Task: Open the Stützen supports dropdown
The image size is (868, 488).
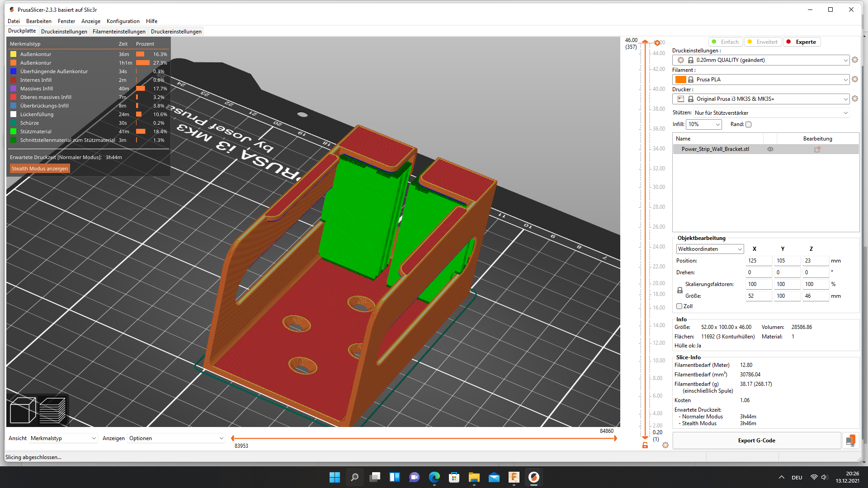Action: pos(771,113)
